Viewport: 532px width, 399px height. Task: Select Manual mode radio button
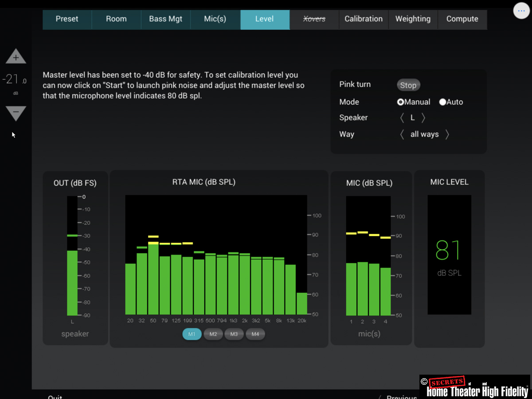401,102
